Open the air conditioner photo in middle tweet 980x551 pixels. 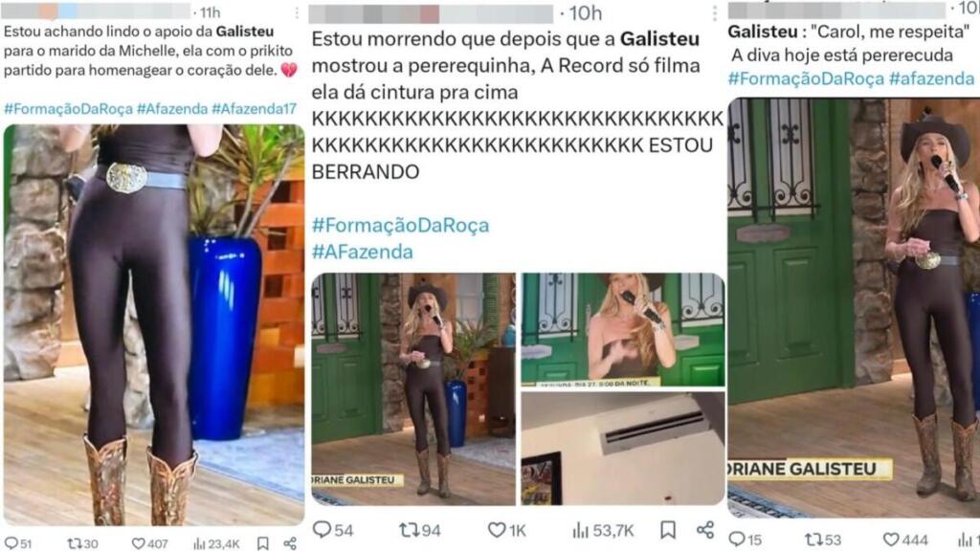(623, 449)
